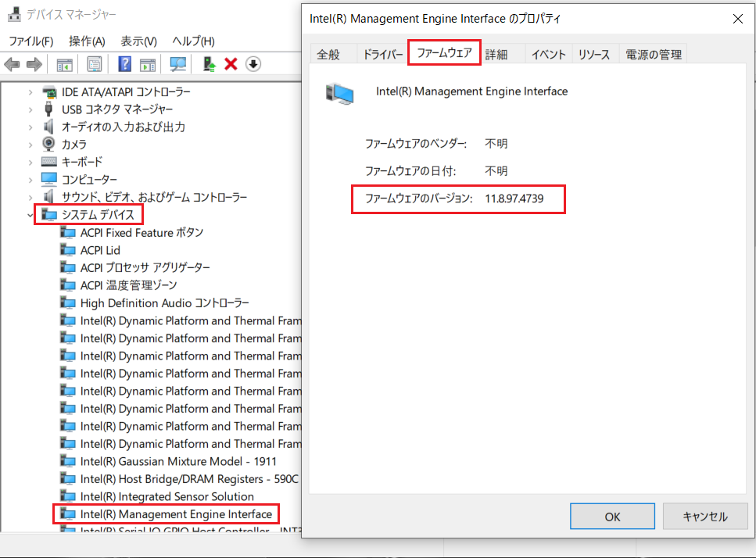Scan for hardware changes using the monitor icon
This screenshot has height=558, width=756.
tap(178, 64)
